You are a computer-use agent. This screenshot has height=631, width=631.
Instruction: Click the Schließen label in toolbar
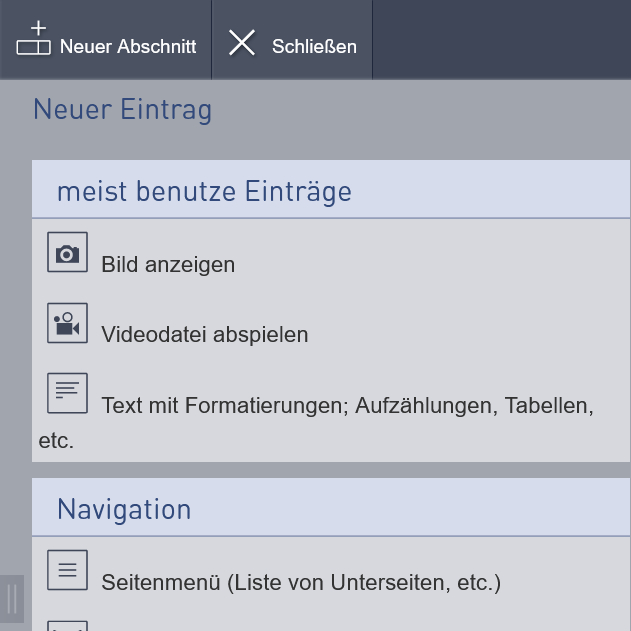[314, 46]
